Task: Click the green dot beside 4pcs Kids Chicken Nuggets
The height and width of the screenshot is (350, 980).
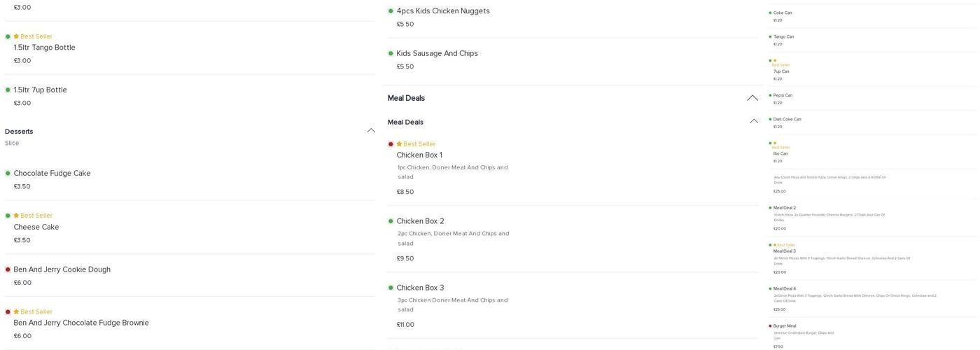Action: click(x=391, y=11)
